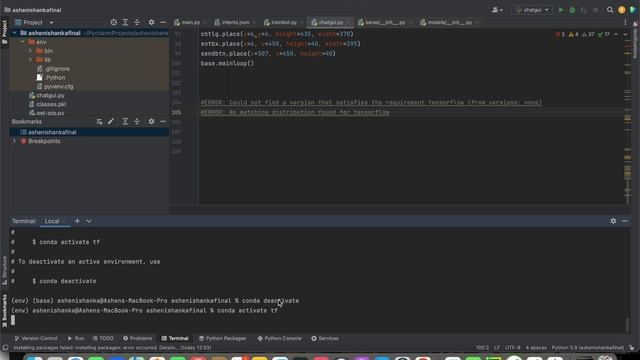
Task: Go to previous highlighted error arrow
Action: 616,35
